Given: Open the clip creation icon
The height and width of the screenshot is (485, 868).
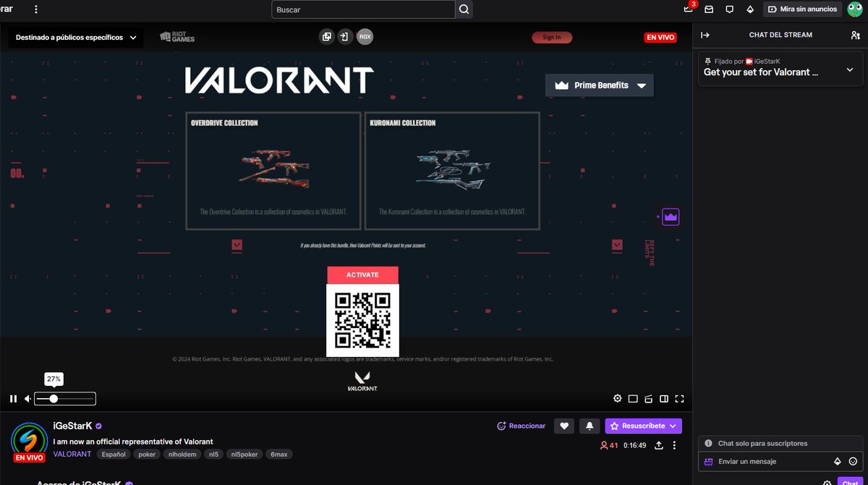Looking at the screenshot, I should coord(649,398).
